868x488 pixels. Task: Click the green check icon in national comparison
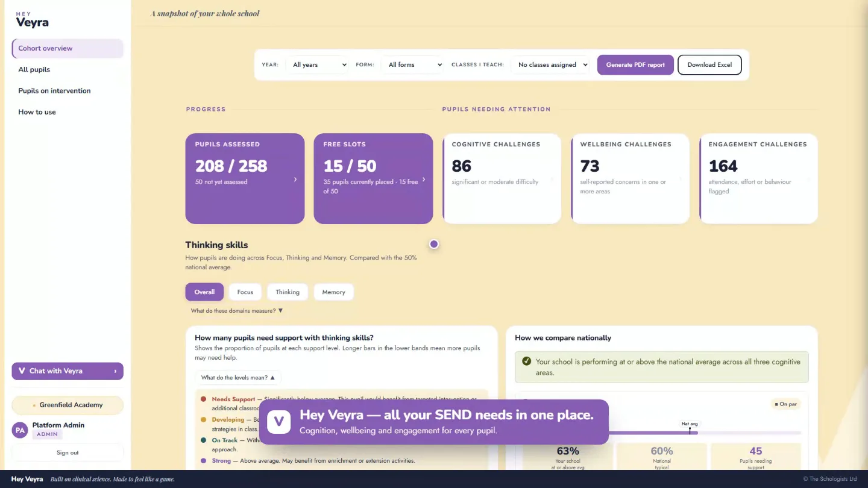pyautogui.click(x=526, y=361)
